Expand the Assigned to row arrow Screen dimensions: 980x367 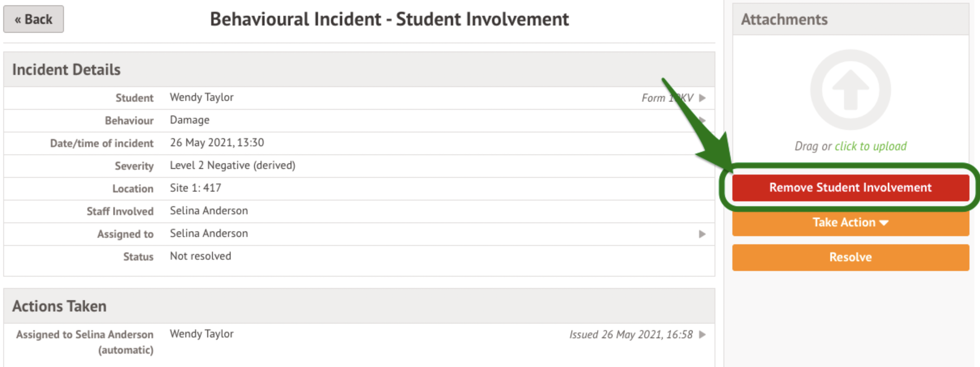tap(702, 234)
